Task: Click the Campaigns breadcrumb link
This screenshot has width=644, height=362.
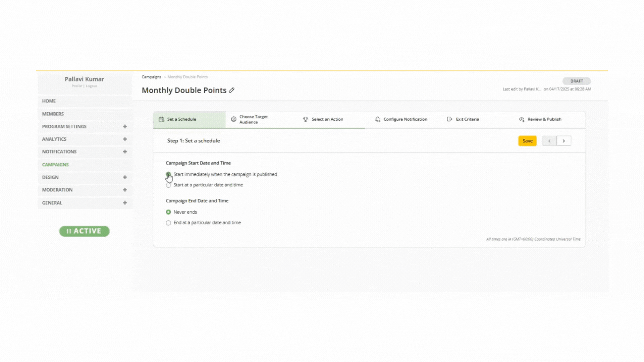Action: tap(151, 77)
